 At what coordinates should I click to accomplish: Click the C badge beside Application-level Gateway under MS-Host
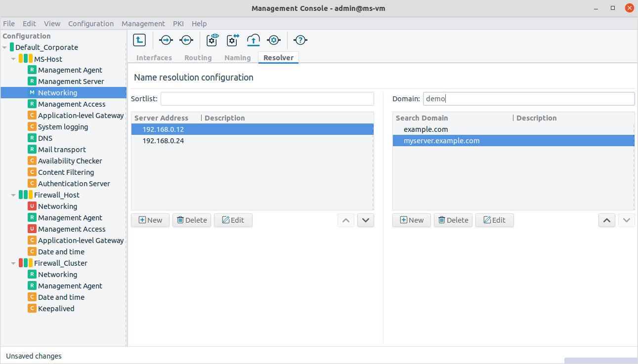click(32, 115)
